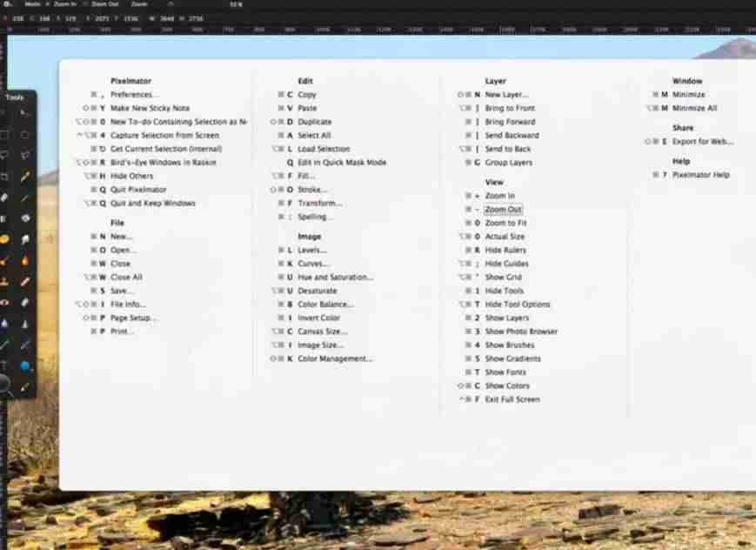The width and height of the screenshot is (756, 550).
Task: Choose Preferences... under Pixelmator
Action: pos(134,95)
